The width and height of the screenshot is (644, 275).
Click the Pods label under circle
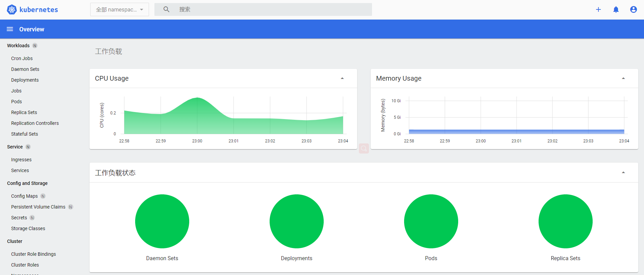(x=431, y=258)
